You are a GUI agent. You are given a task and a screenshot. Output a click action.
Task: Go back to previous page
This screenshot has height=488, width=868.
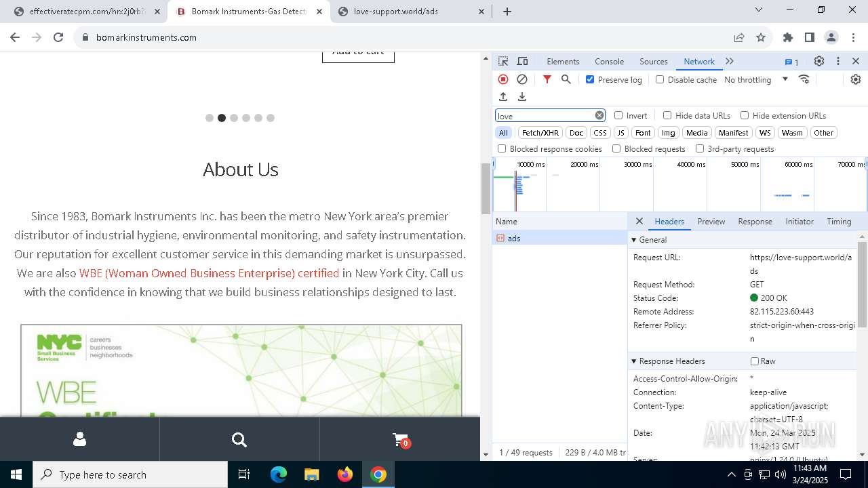15,37
